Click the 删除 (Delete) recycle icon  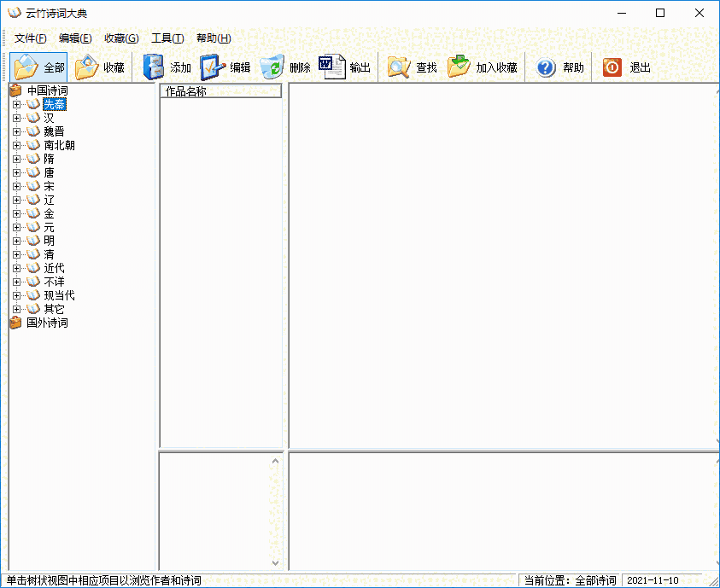[272, 67]
